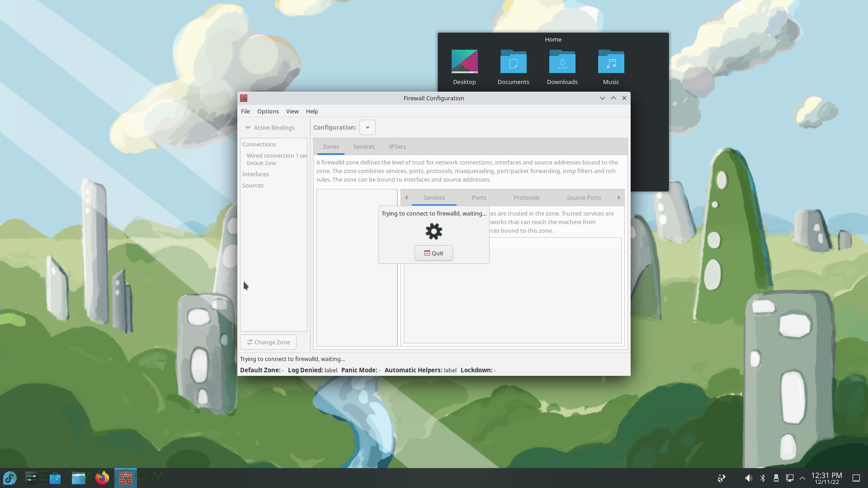Screen dimensions: 868x488
Task: Launch Discover software center from taskbar
Action: (55, 478)
